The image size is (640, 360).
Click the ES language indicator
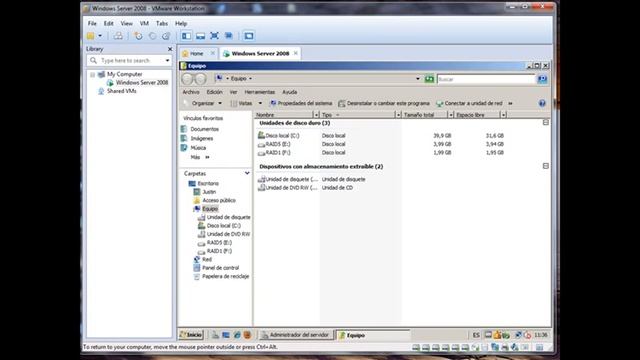pos(476,335)
